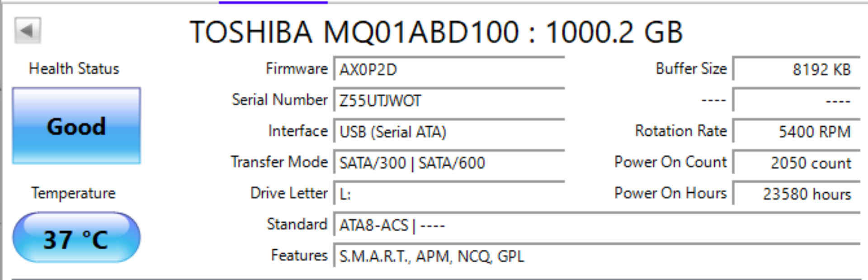Select the Transfer Mode value field

pos(448,163)
